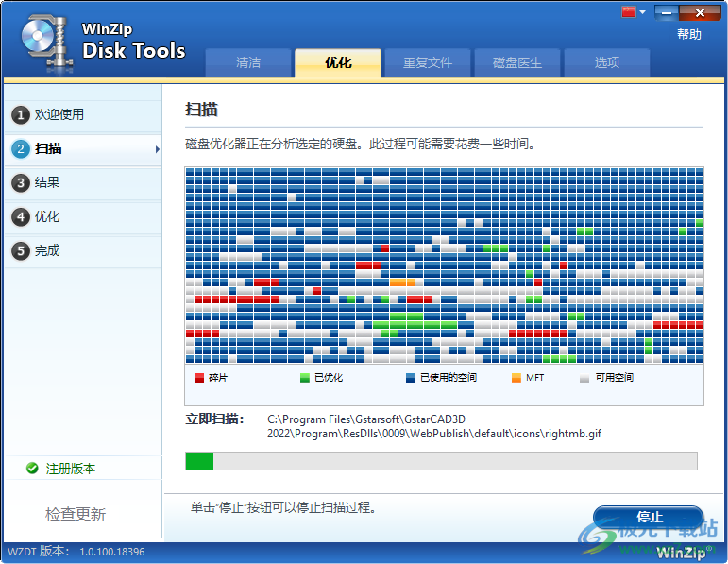Click the blue 已使用的空间 legend swatch
This screenshot has width=728, height=564.
coord(411,378)
